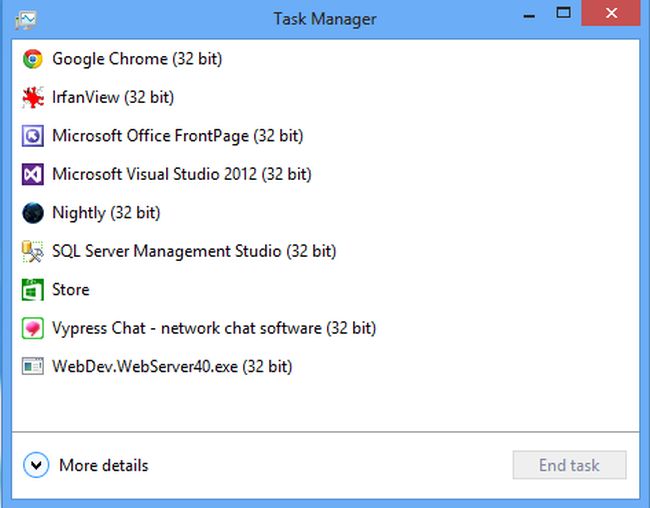Close the Task Manager window
Viewport: 650px width, 508px height.
click(x=611, y=13)
